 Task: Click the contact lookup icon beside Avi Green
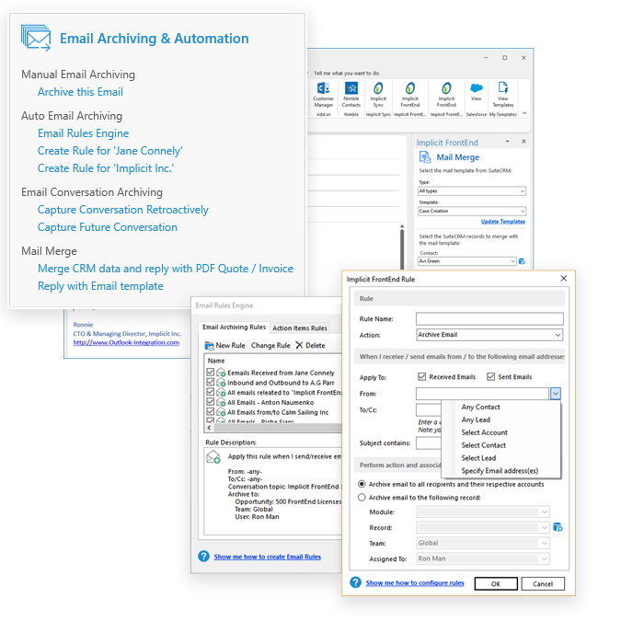coord(523,261)
